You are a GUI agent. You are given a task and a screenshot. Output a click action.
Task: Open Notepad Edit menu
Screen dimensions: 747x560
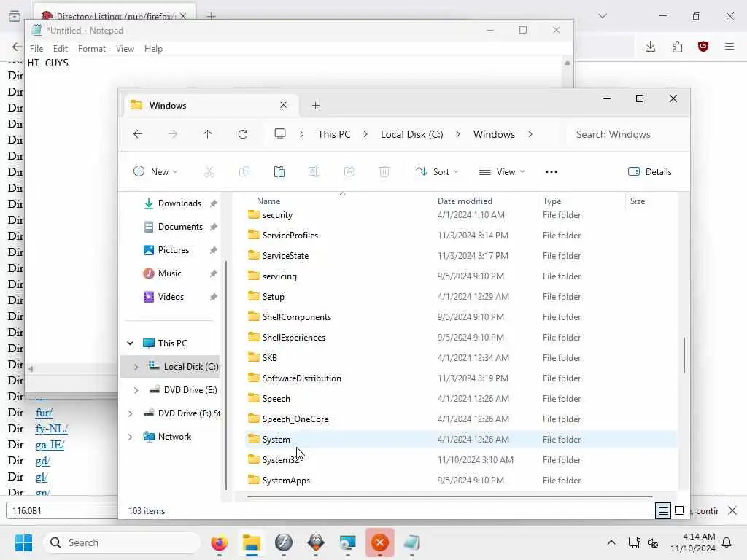pyautogui.click(x=60, y=49)
